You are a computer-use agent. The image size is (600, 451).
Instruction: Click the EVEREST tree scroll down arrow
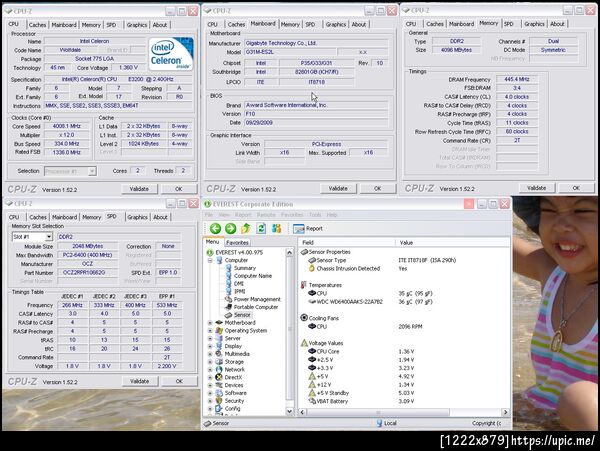coord(290,412)
